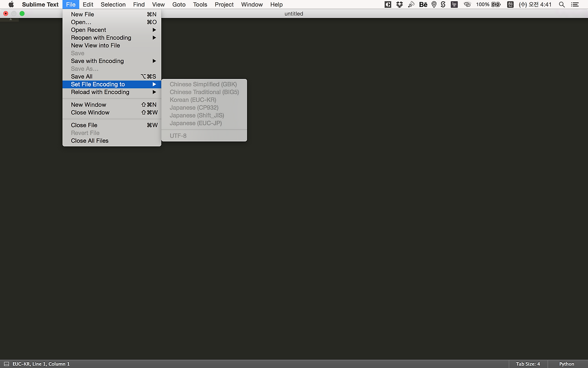Open the Apple menu
This screenshot has width=588, height=368.
tap(11, 5)
